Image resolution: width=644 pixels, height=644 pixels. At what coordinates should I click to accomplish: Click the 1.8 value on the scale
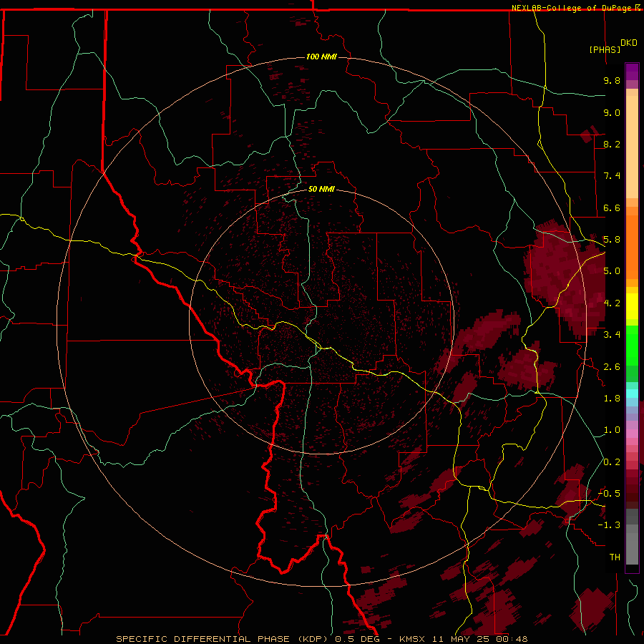(x=612, y=399)
